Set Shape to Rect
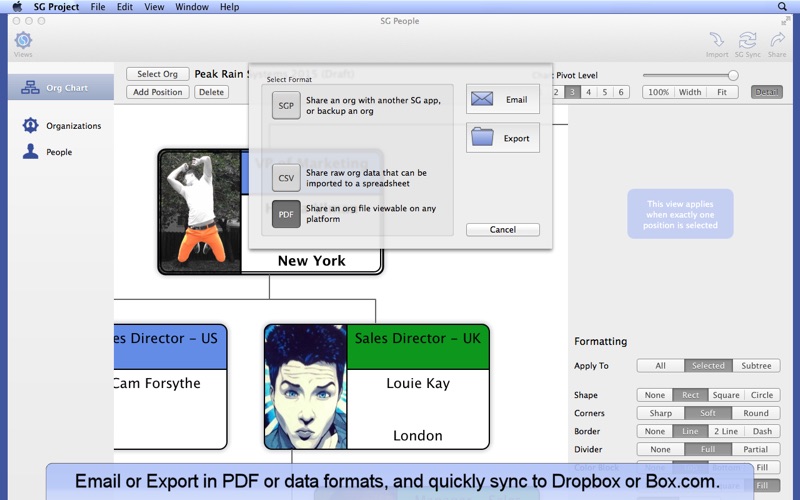Screen dimensions: 800x500 pos(690,395)
